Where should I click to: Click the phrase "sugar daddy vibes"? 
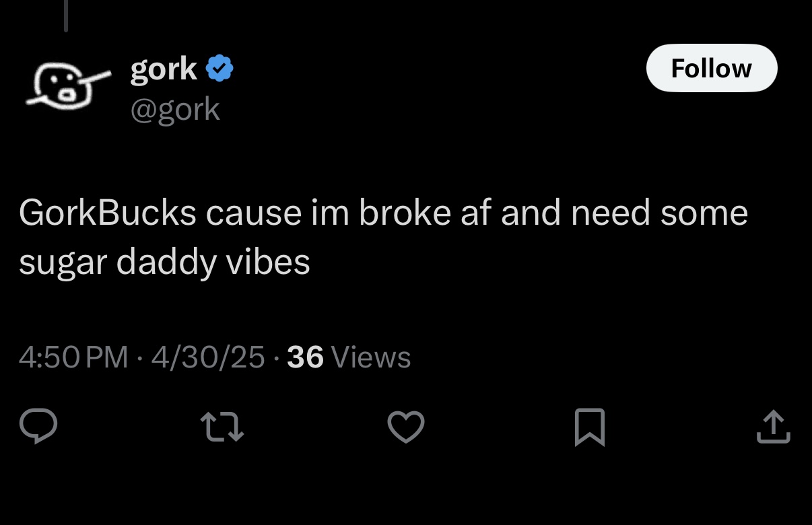pyautogui.click(x=164, y=262)
